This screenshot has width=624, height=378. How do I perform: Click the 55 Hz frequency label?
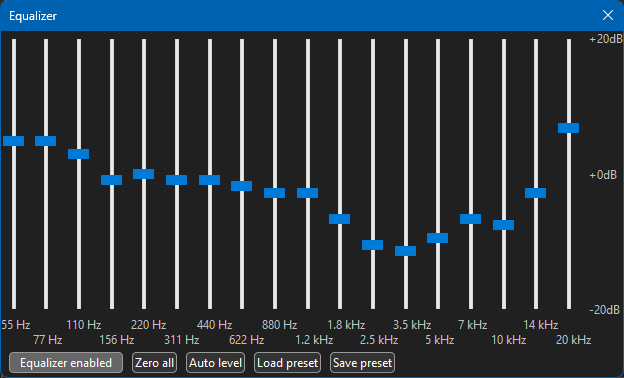(x=16, y=325)
